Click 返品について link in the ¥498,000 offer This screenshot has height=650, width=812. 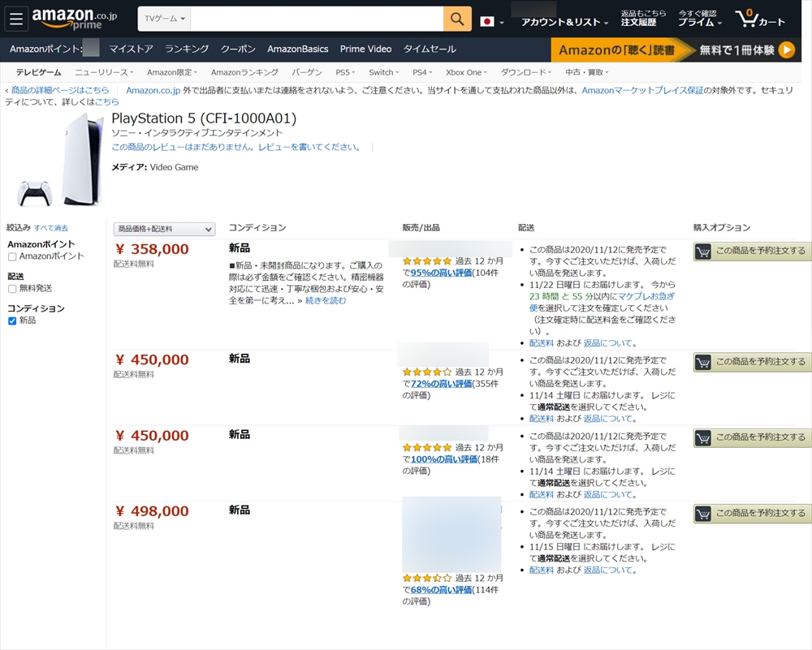point(608,570)
